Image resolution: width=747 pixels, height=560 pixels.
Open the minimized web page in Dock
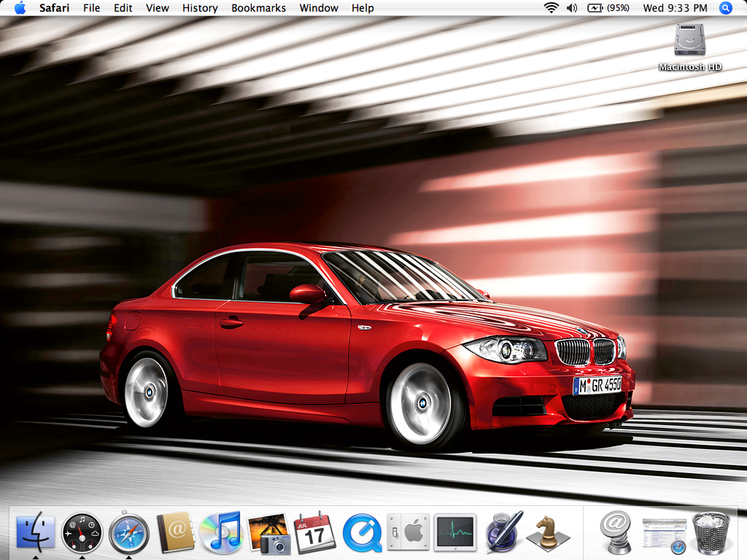point(664,535)
